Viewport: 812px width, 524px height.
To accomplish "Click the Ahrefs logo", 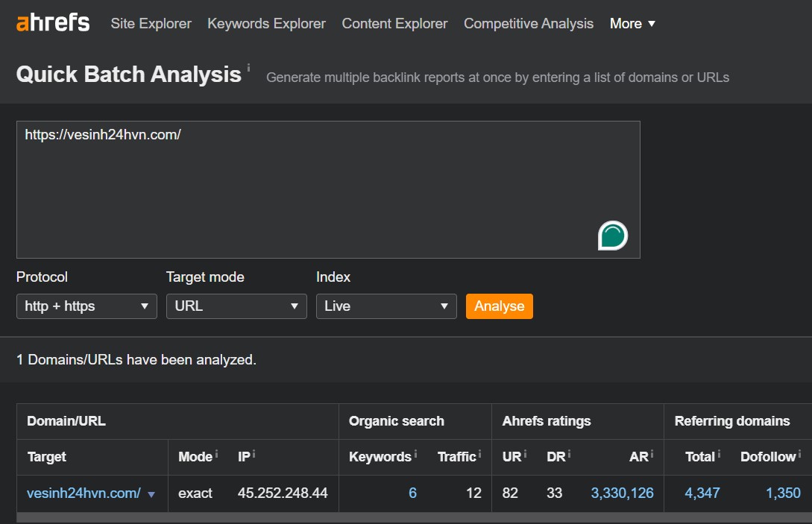I will pos(52,23).
